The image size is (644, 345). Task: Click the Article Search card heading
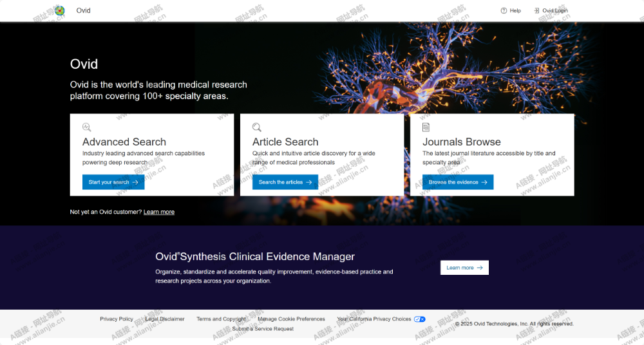click(285, 142)
